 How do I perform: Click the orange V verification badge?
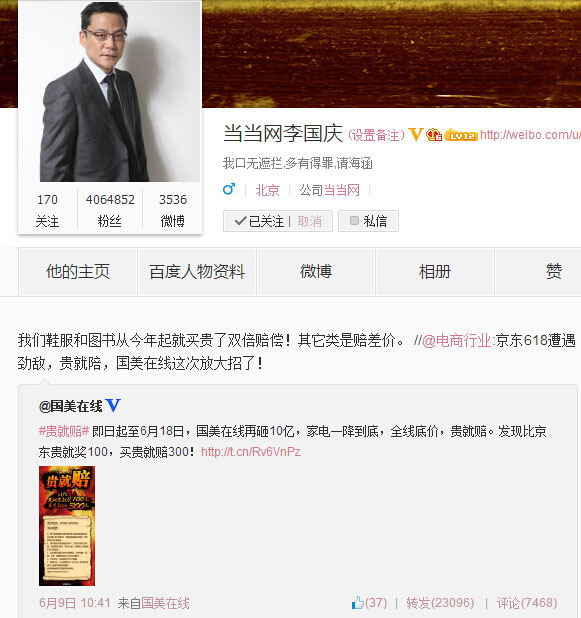415,134
